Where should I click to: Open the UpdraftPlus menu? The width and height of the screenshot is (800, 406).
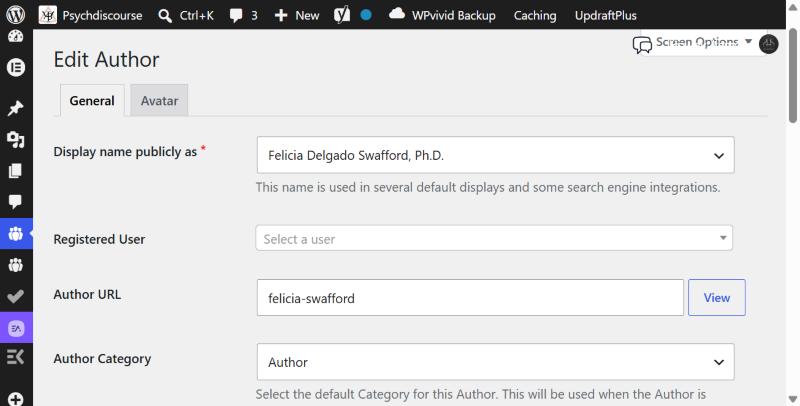[606, 15]
